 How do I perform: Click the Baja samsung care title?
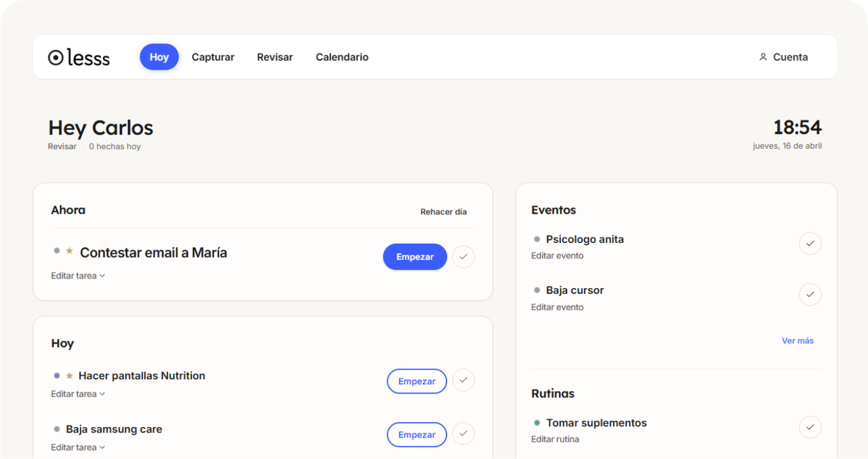[x=114, y=430]
